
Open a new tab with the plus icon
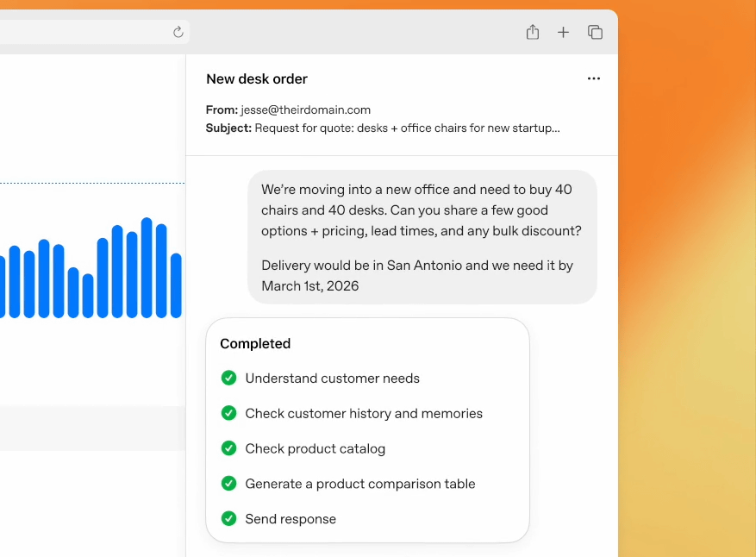563,32
